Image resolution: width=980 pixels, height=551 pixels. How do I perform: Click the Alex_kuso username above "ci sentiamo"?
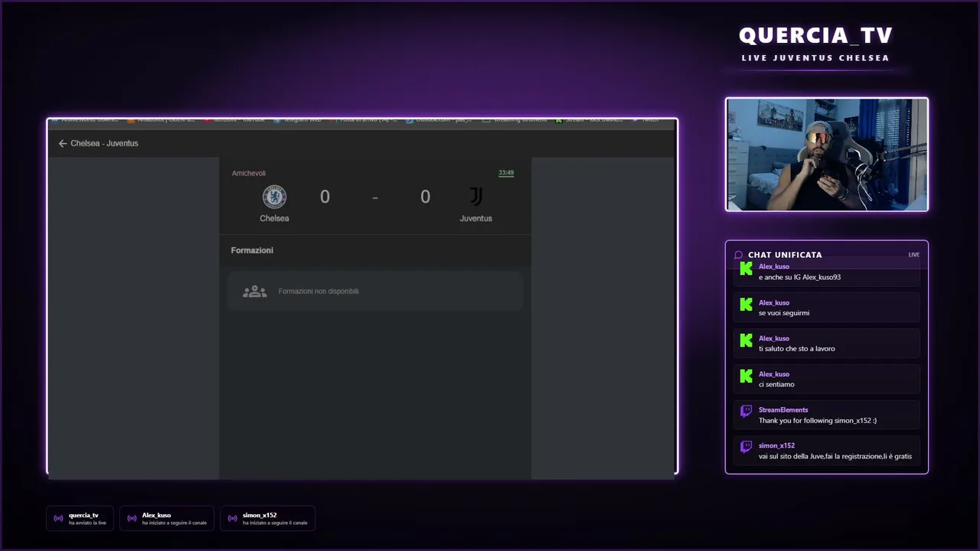[x=774, y=374]
